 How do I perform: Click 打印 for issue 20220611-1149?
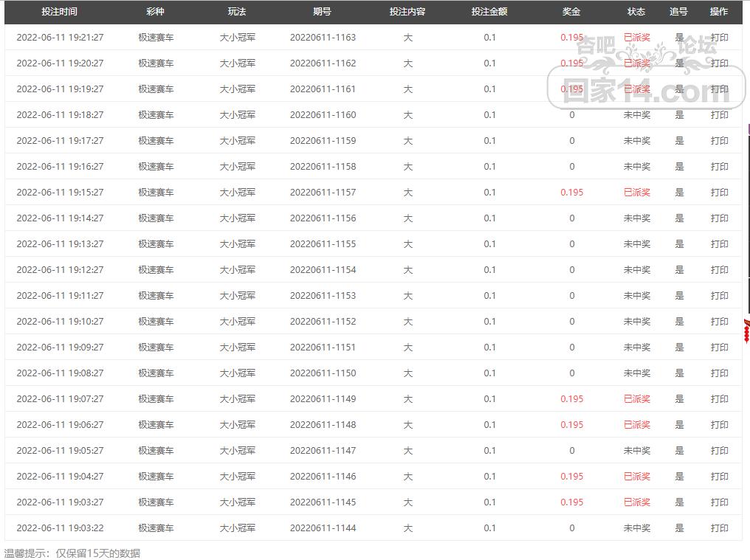(x=720, y=399)
